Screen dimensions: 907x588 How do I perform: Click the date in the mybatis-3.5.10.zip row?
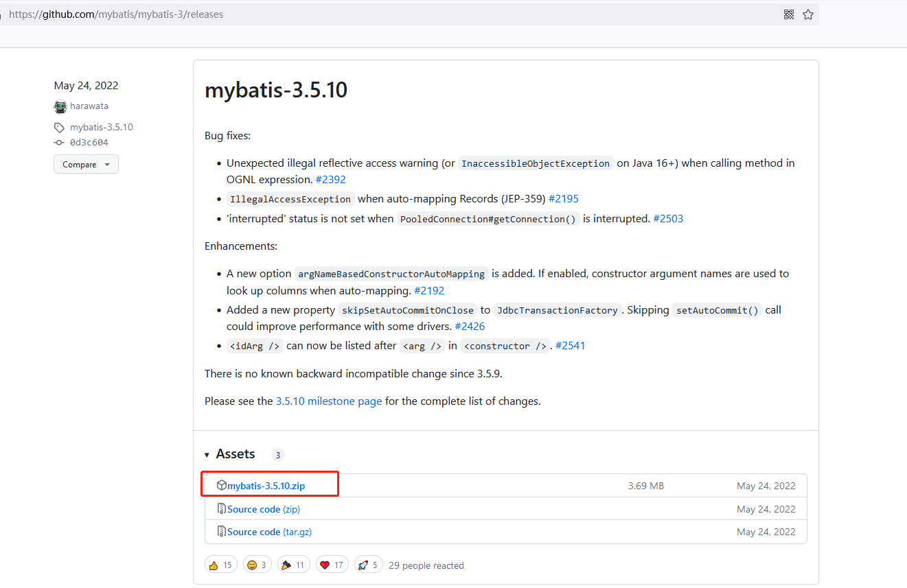766,486
